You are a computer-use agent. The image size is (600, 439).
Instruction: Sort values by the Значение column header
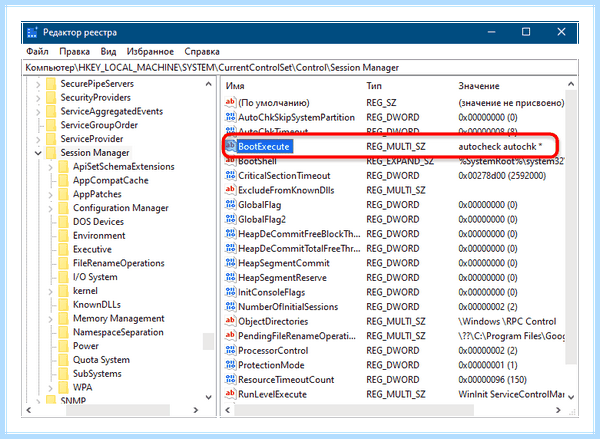click(479, 86)
